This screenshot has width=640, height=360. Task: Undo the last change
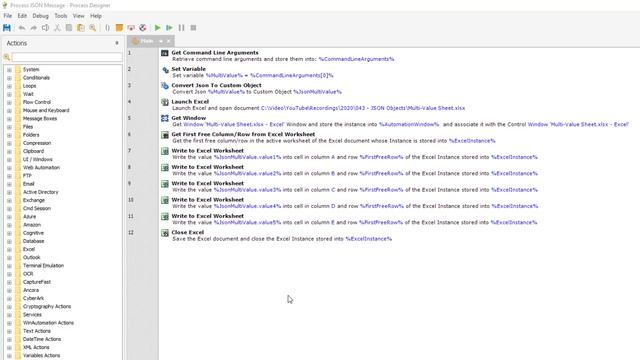tap(22, 28)
